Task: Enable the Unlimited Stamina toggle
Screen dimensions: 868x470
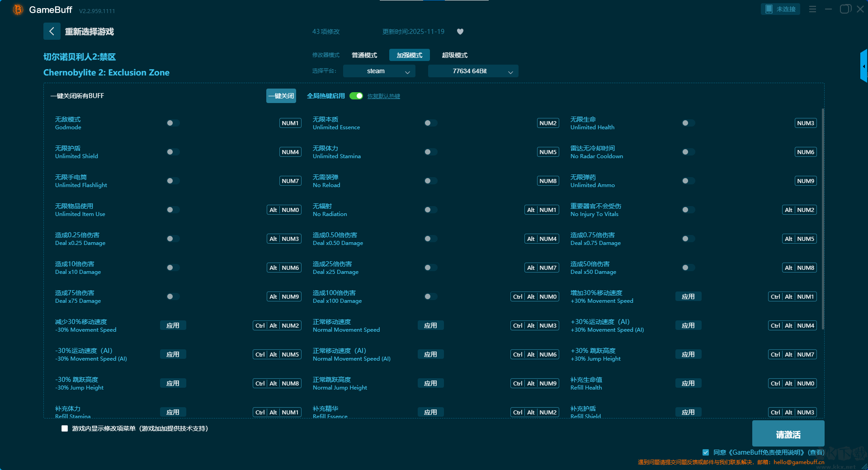Action: click(x=430, y=152)
